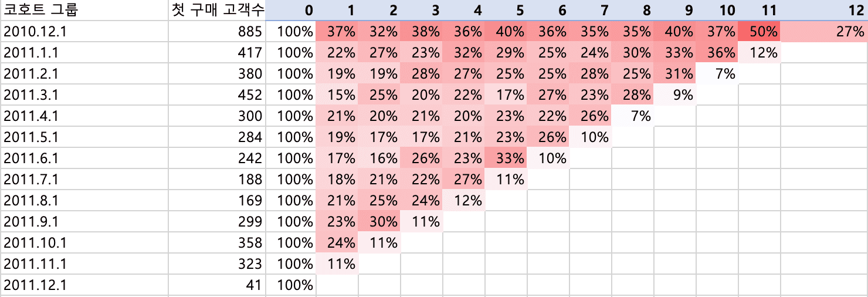Select the 36% cell in the 2011.1.1 row

pyautogui.click(x=717, y=53)
